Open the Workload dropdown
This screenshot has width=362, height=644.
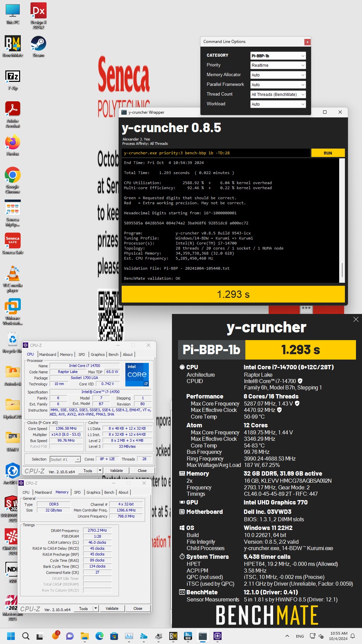point(278,104)
